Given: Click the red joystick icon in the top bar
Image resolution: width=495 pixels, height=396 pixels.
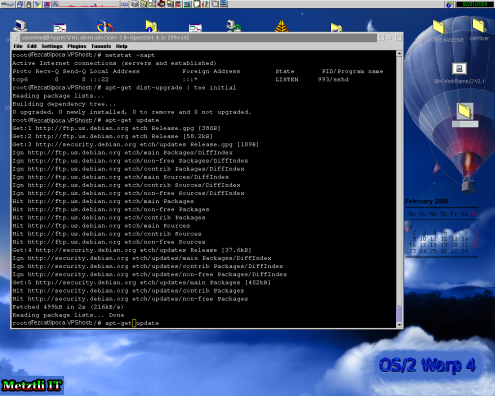Looking at the screenshot, I should pos(161,4).
